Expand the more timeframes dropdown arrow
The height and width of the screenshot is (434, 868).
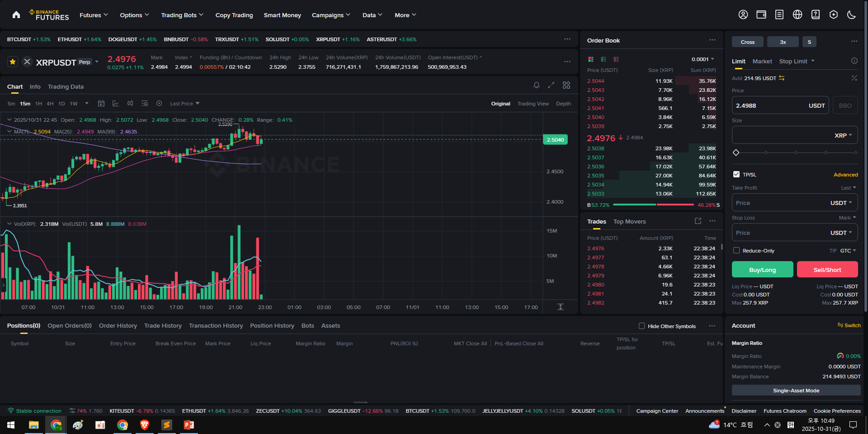click(87, 103)
